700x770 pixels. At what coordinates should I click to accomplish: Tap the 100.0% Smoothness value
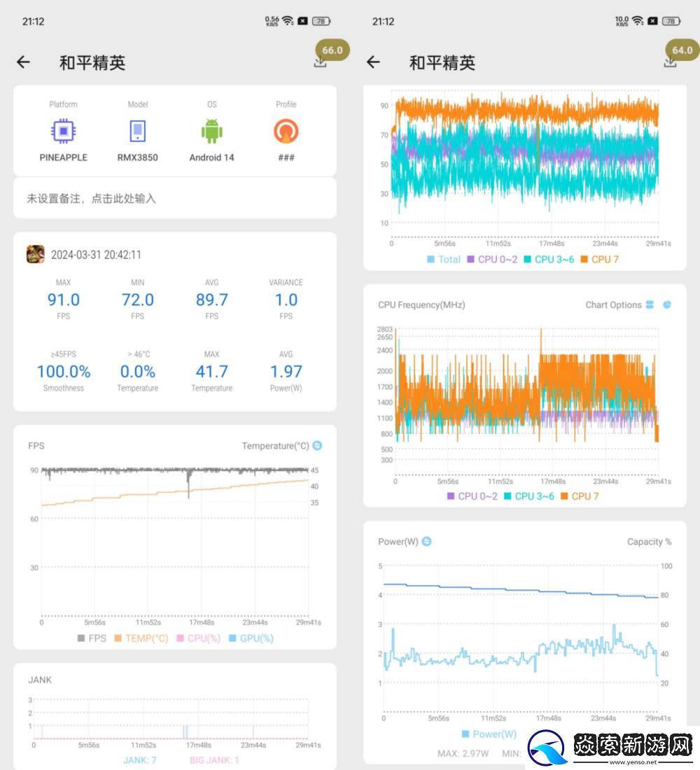tap(64, 372)
